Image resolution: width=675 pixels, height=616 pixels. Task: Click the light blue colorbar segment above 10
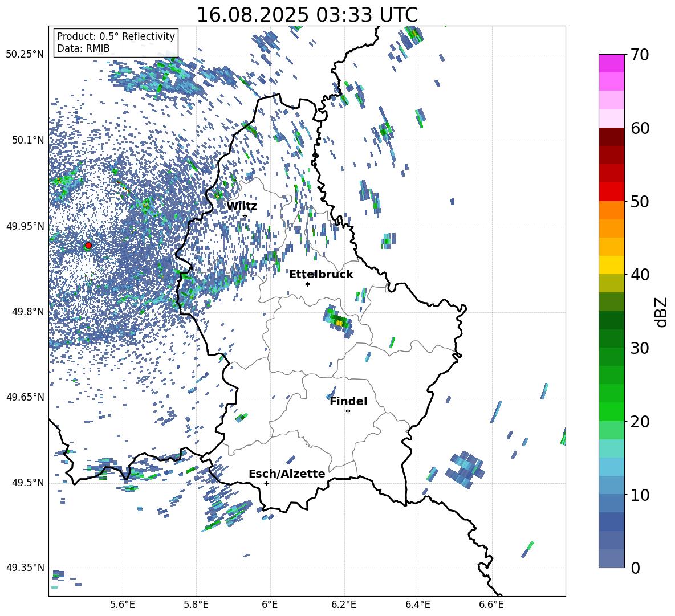tap(611, 485)
